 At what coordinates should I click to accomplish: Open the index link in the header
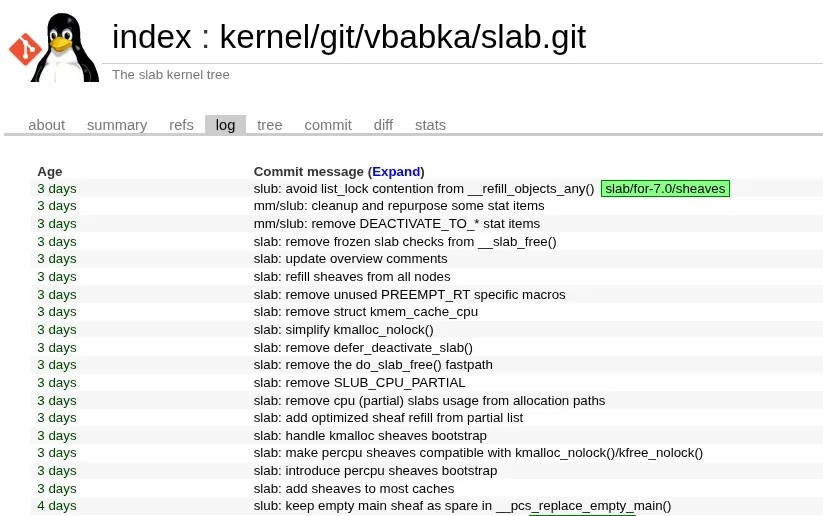click(x=151, y=37)
